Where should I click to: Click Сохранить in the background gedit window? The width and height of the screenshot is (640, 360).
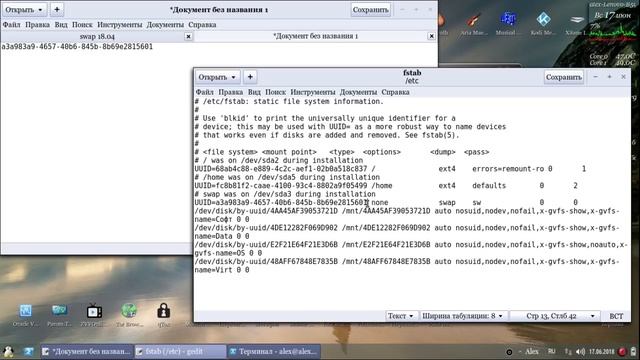pos(371,9)
